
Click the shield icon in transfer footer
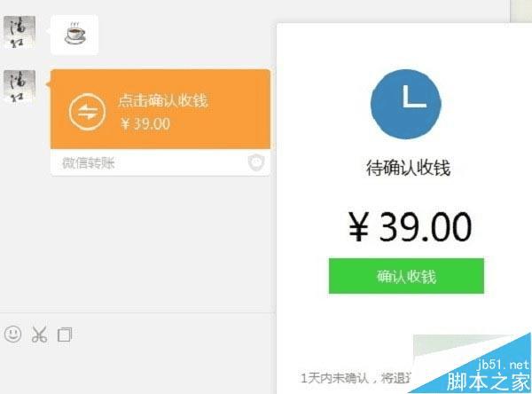pos(256,162)
